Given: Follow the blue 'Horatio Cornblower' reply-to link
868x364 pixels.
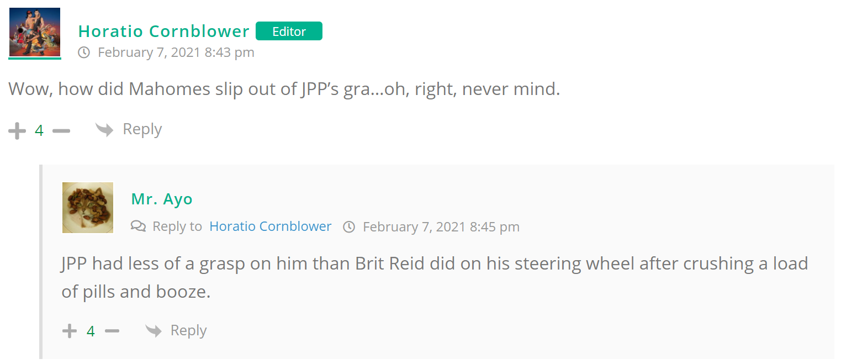Looking at the screenshot, I should [270, 226].
